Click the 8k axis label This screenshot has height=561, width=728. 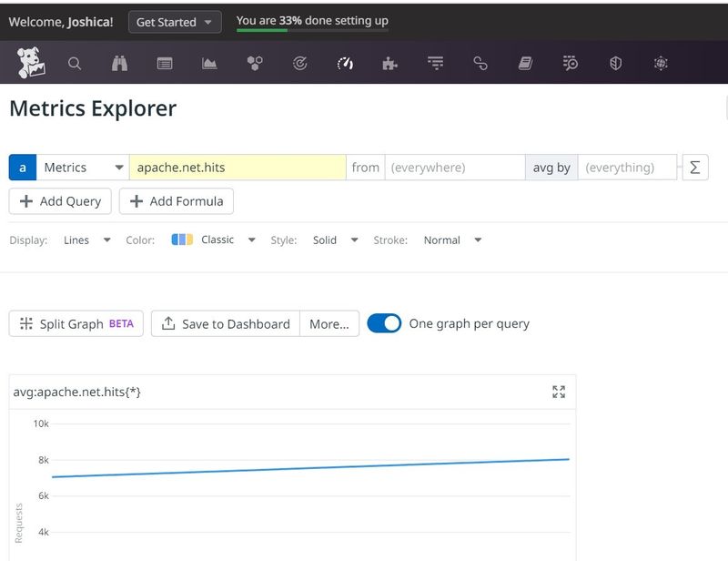(x=43, y=460)
